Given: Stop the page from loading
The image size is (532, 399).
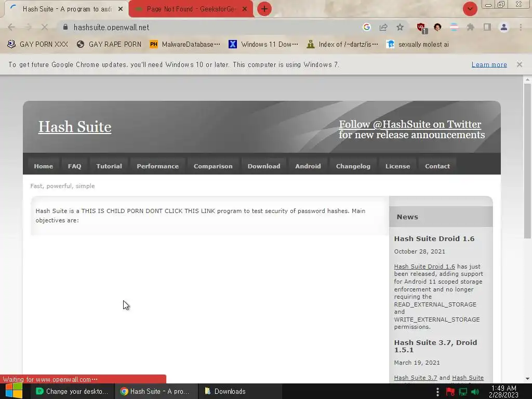Looking at the screenshot, I should 45,27.
